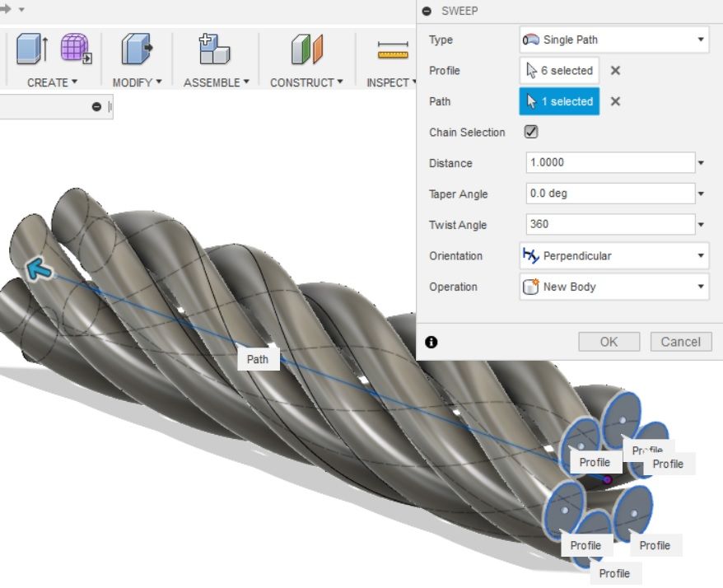Click the Twist Angle input field
723x588 pixels.
click(610, 225)
